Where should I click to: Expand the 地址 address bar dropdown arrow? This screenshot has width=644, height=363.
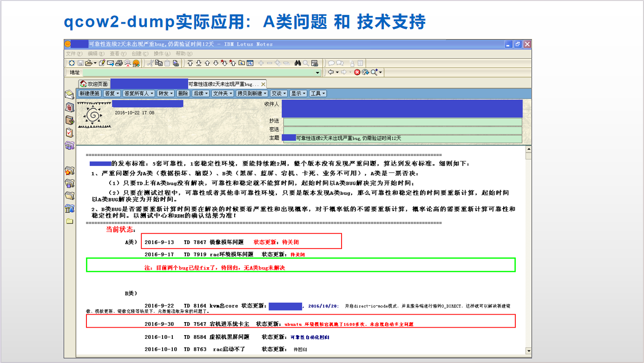pyautogui.click(x=316, y=73)
